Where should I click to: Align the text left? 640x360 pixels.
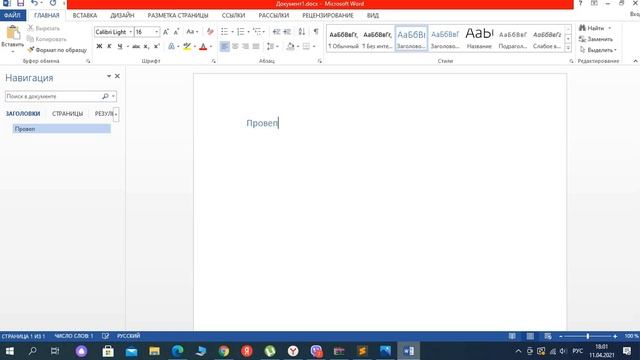(224, 47)
